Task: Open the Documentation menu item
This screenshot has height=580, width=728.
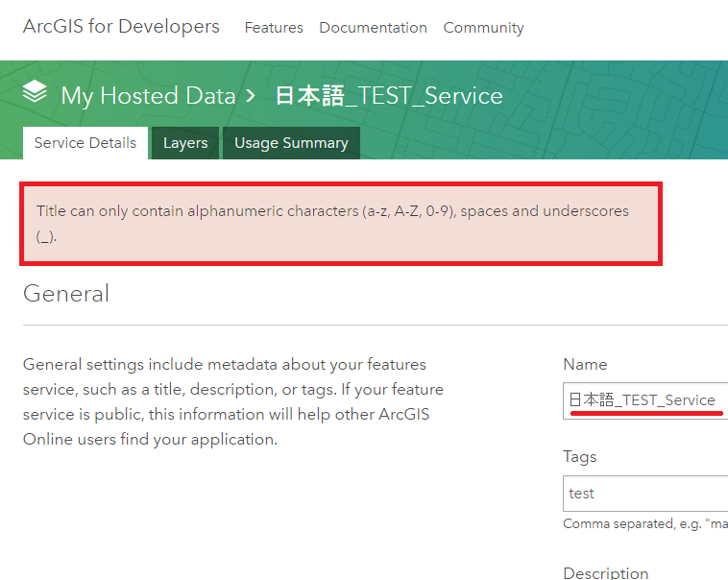Action: click(373, 28)
